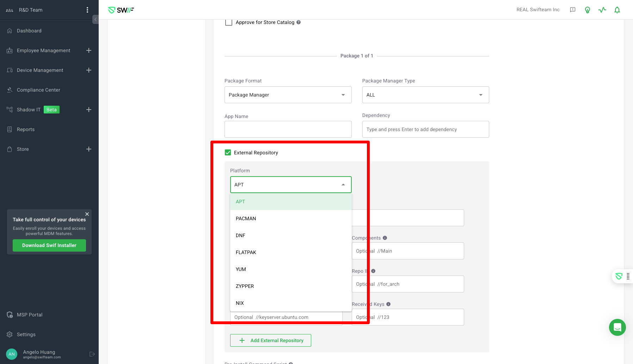
Task: Expand Employee Management in the sidebar
Action: (x=89, y=50)
